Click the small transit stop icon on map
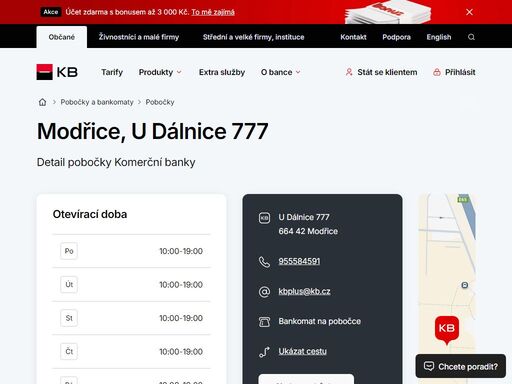The height and width of the screenshot is (384, 512). (465, 285)
